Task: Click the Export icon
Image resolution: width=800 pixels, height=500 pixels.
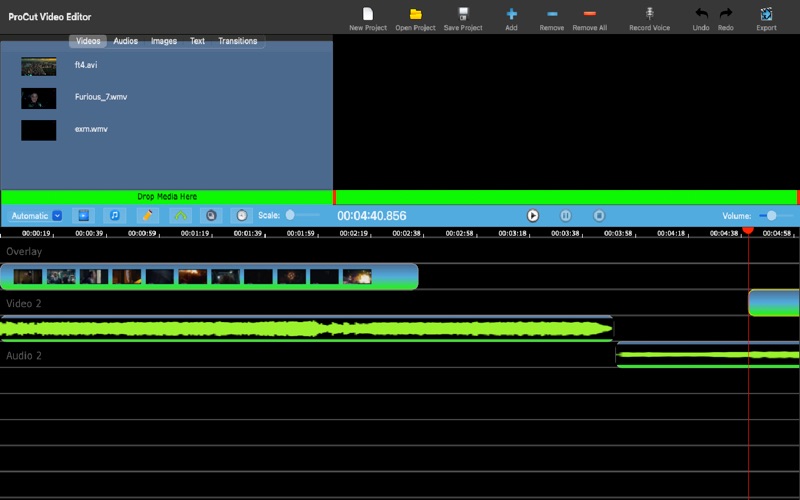Action: (766, 14)
